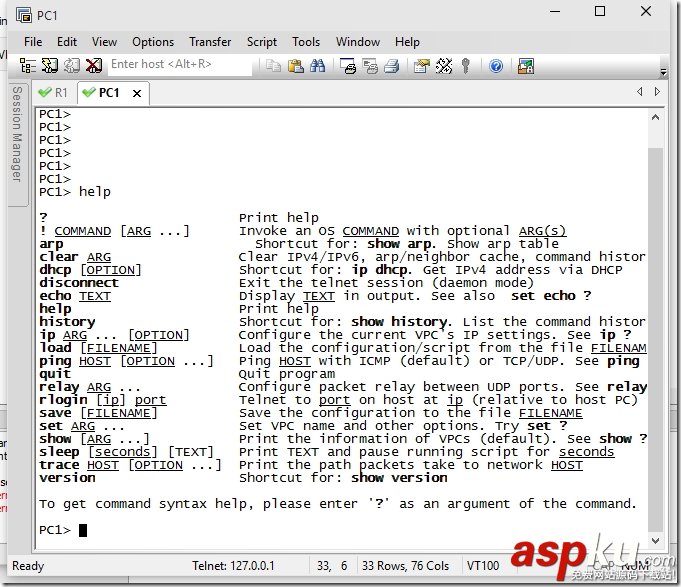681x587 pixels.
Task: Open Help with the blue question icon
Action: coord(496,66)
